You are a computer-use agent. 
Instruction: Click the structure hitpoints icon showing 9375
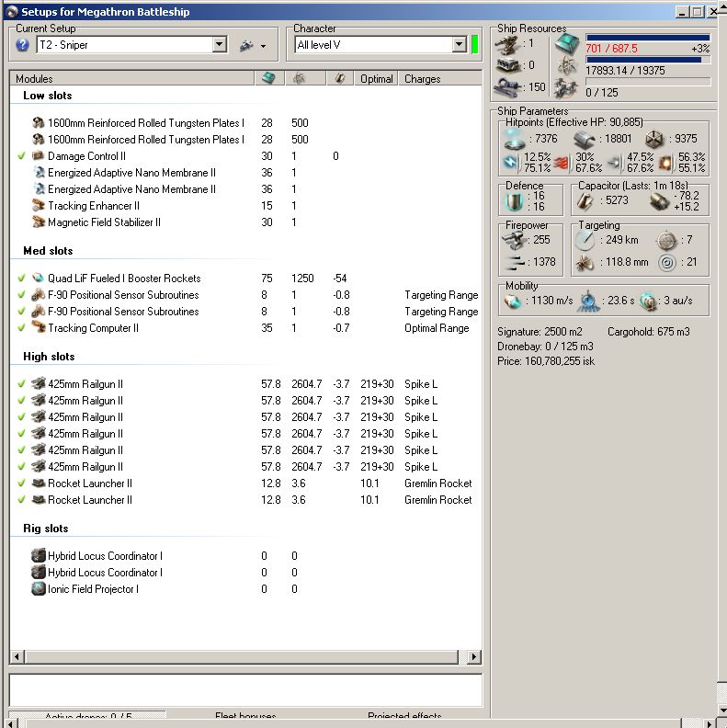pyautogui.click(x=653, y=139)
